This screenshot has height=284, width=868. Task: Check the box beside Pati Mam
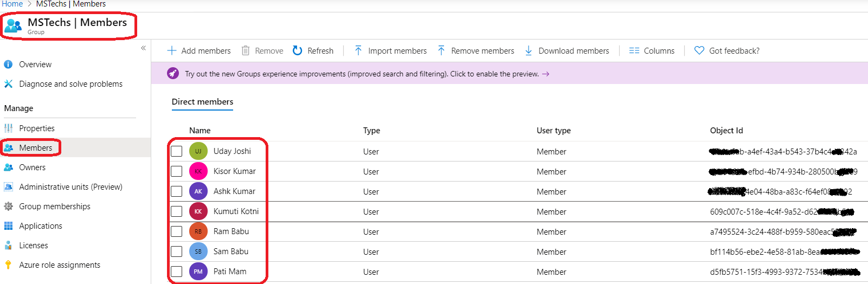[177, 272]
